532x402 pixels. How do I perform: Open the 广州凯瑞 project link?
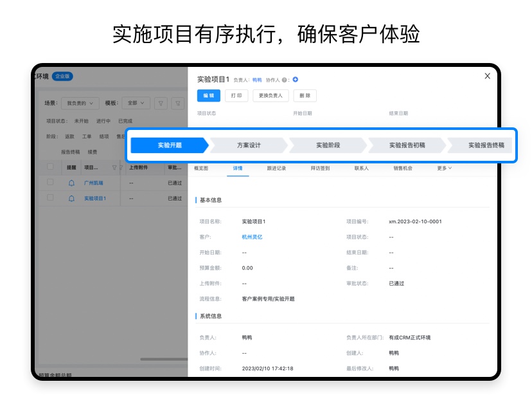(x=94, y=183)
